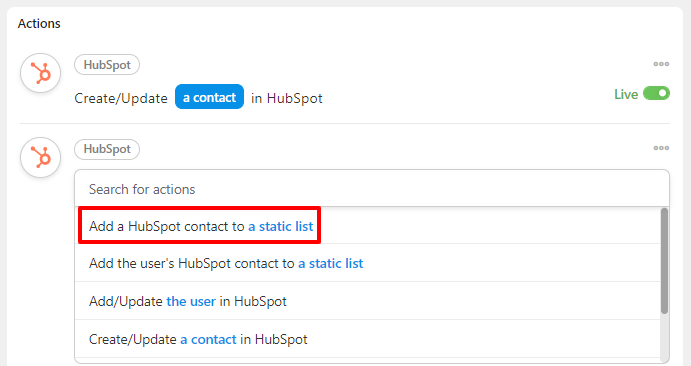Viewport: 691px width, 366px height.
Task: Choose Add/Update the user in HubSpot
Action: pyautogui.click(x=368, y=301)
